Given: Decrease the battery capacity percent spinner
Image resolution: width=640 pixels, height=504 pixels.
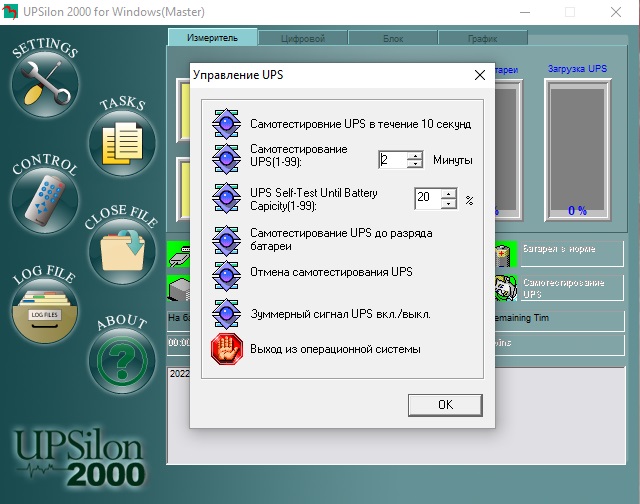Looking at the screenshot, I should click(449, 203).
